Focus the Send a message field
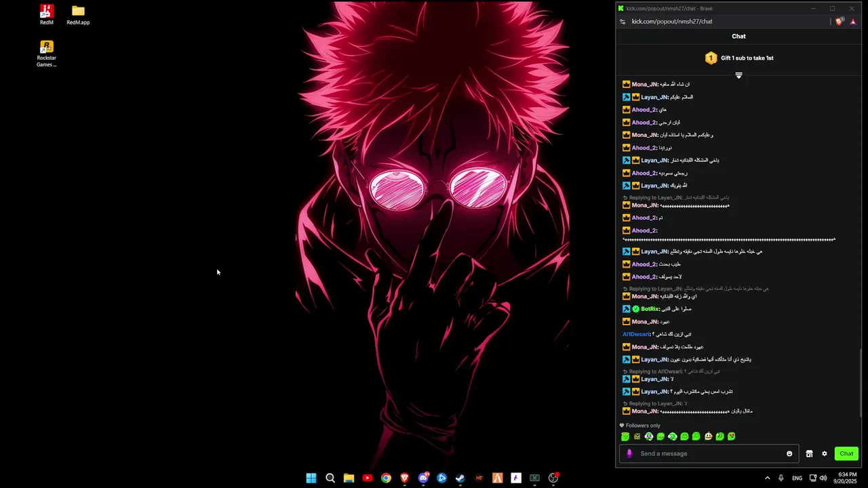The width and height of the screenshot is (868, 488). tap(709, 453)
